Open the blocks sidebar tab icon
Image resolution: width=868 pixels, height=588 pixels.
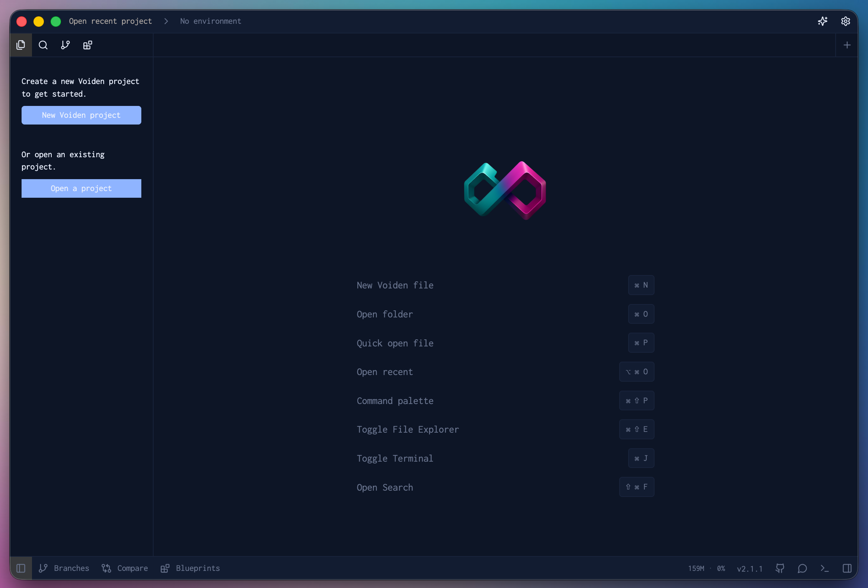click(88, 45)
